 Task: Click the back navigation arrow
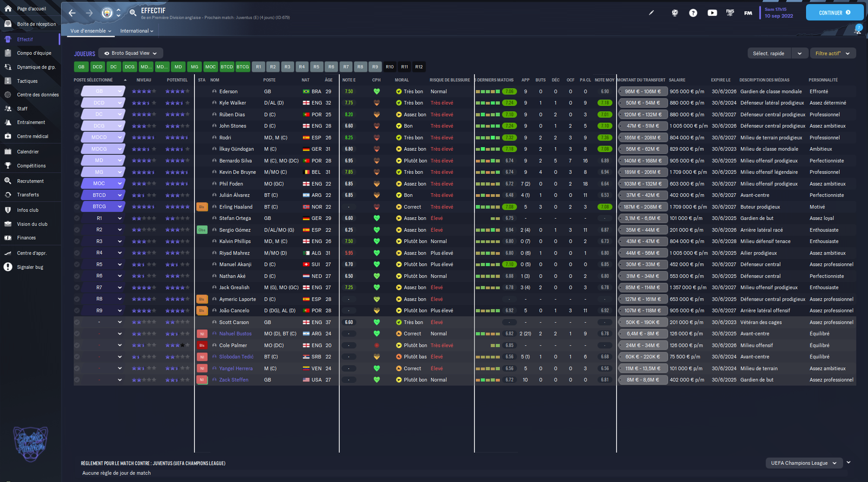click(72, 13)
